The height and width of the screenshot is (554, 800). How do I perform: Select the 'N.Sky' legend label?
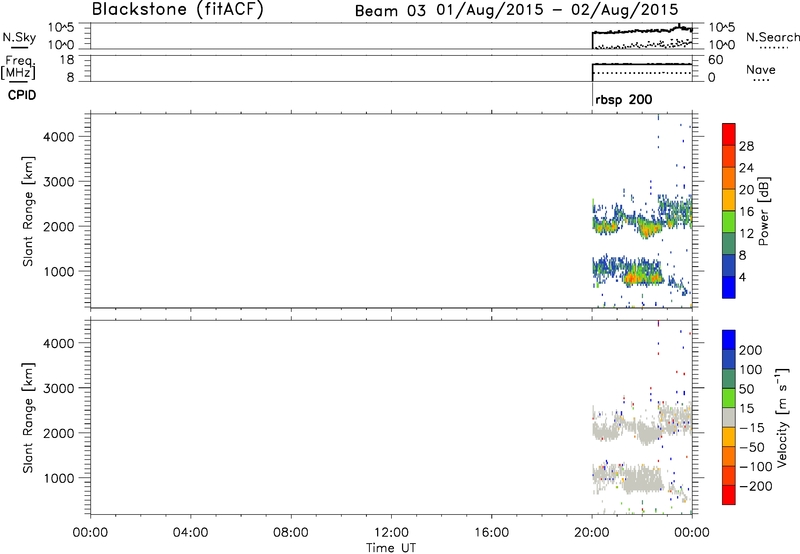click(x=19, y=37)
